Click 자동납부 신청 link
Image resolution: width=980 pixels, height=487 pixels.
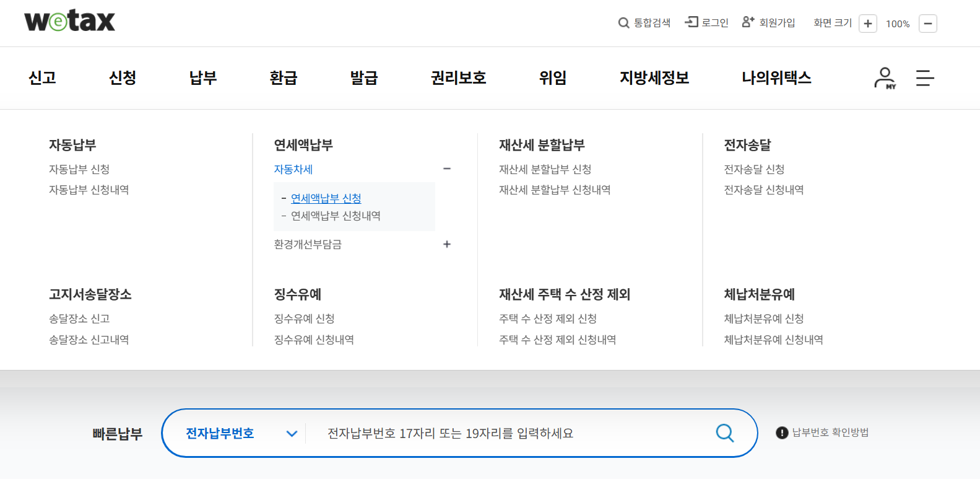point(79,169)
